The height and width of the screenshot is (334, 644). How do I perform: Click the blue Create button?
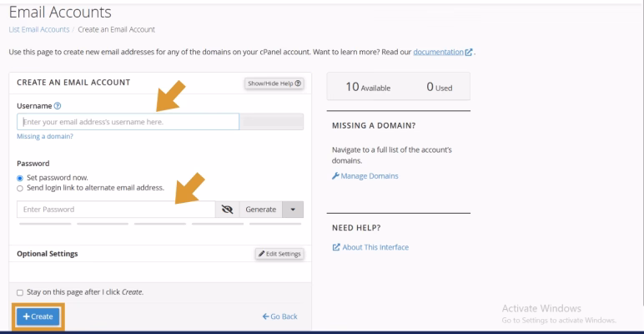(x=37, y=317)
